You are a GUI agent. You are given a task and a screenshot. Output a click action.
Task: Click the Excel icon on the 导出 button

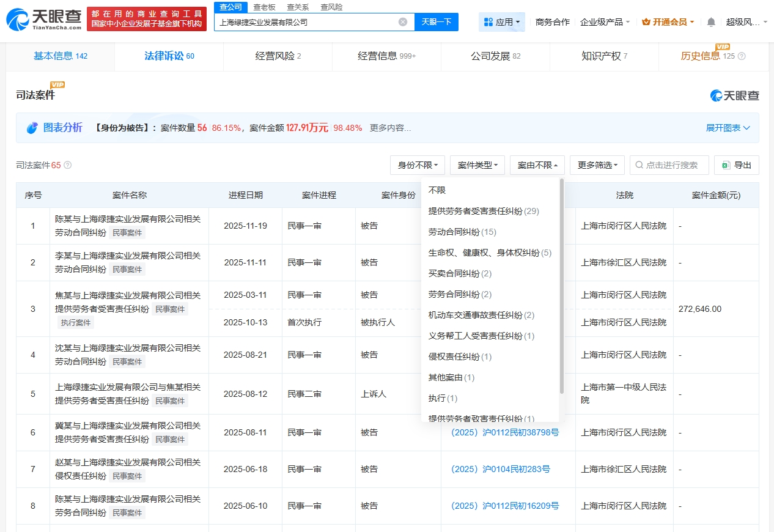click(726, 165)
